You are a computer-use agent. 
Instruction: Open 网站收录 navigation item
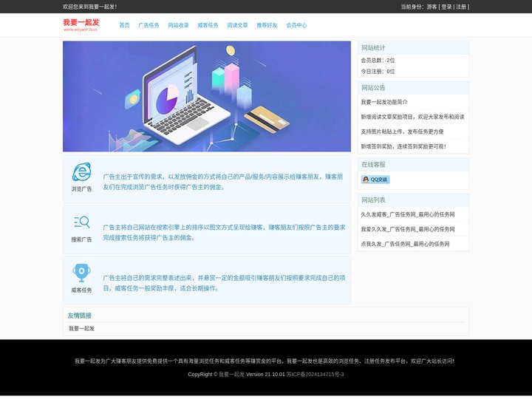point(178,25)
